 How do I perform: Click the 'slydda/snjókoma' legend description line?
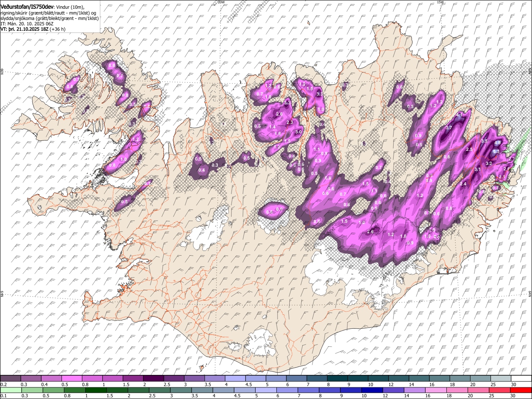point(50,18)
